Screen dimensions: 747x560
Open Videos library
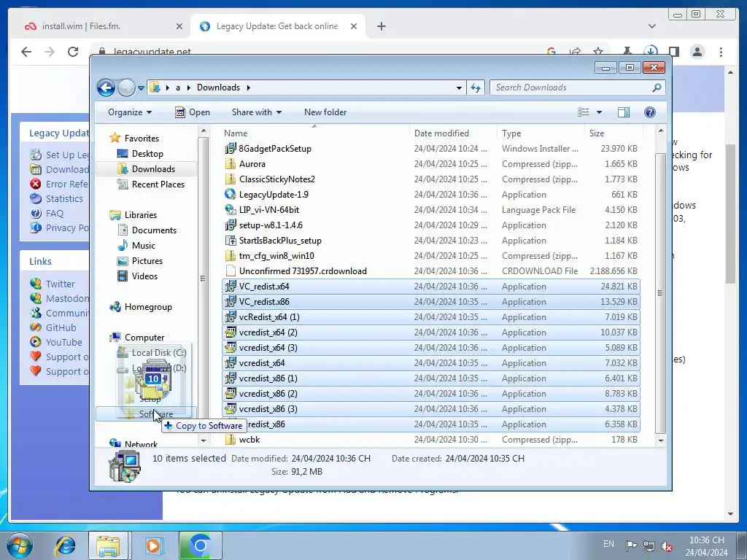coord(144,276)
